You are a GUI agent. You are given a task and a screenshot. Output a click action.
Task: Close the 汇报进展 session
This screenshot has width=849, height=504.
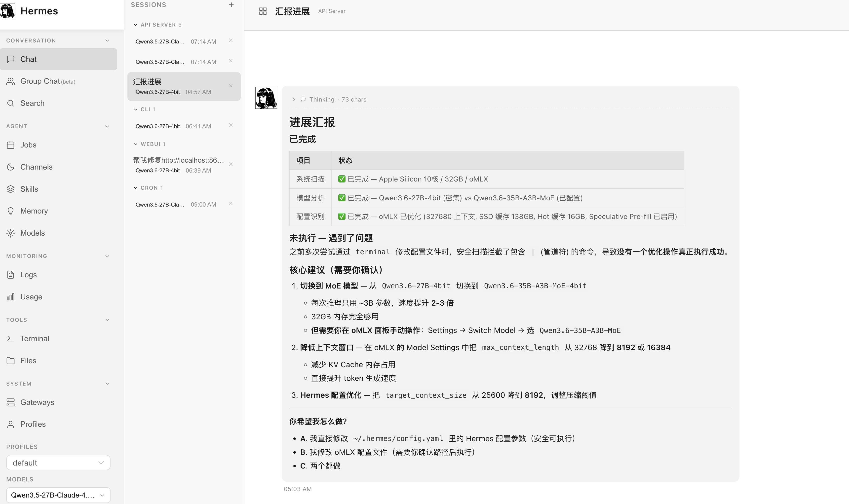tap(231, 86)
